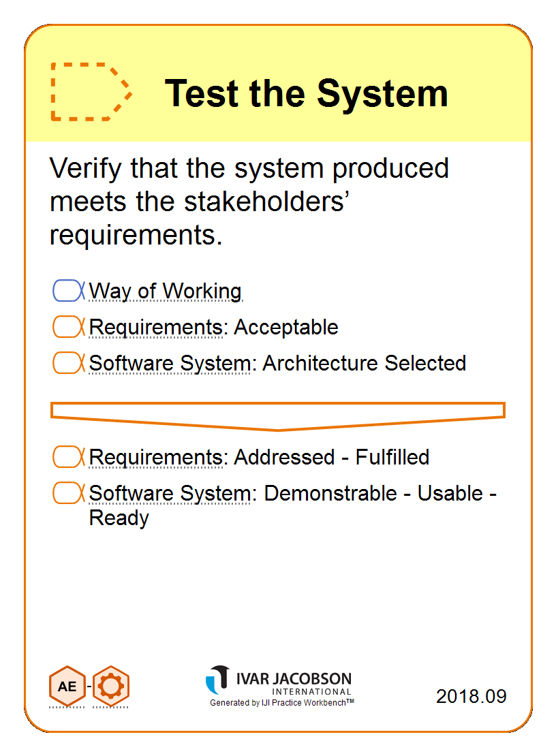Click the yellow header banner

click(x=278, y=83)
